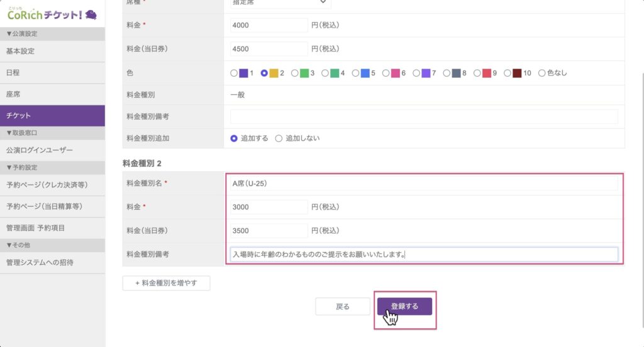Select 追加しない radio button
The width and height of the screenshot is (644, 347).
point(279,138)
